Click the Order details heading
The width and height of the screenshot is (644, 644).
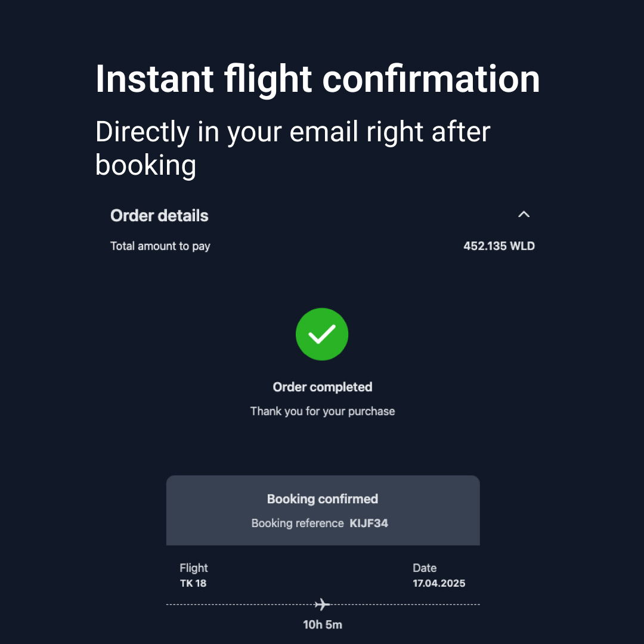coord(159,216)
